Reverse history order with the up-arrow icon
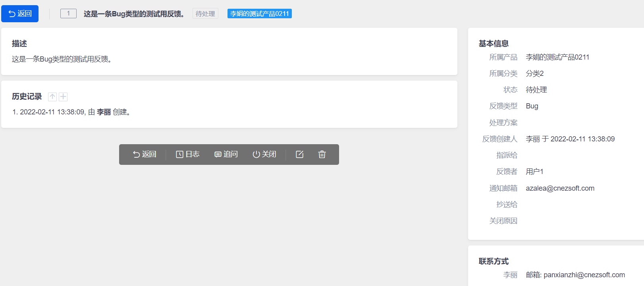Screen dimensions: 644x286 tap(52, 97)
